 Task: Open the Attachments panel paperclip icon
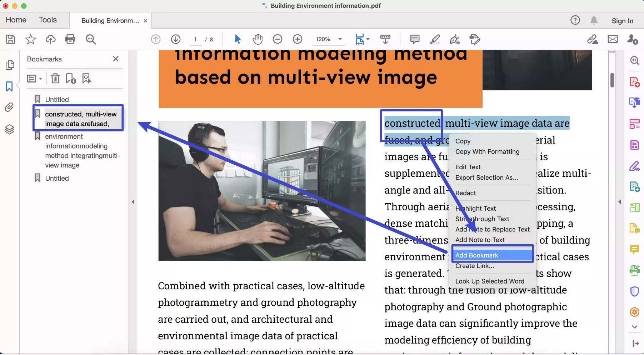coord(9,107)
